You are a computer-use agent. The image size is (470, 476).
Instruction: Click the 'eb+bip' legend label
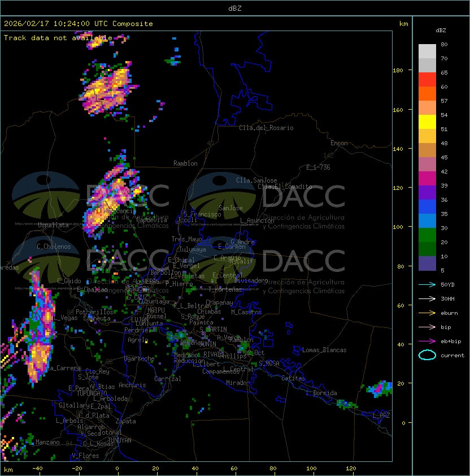[451, 341]
